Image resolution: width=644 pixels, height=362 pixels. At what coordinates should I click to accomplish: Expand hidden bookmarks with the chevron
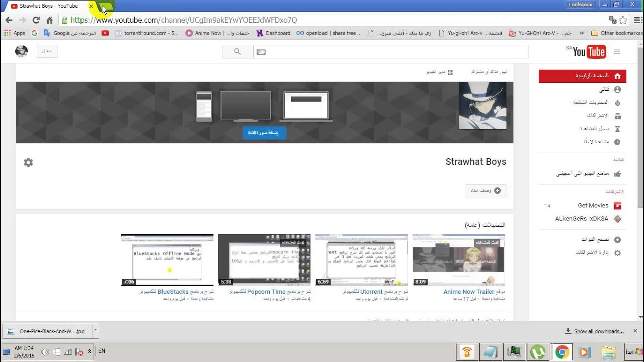tap(582, 33)
